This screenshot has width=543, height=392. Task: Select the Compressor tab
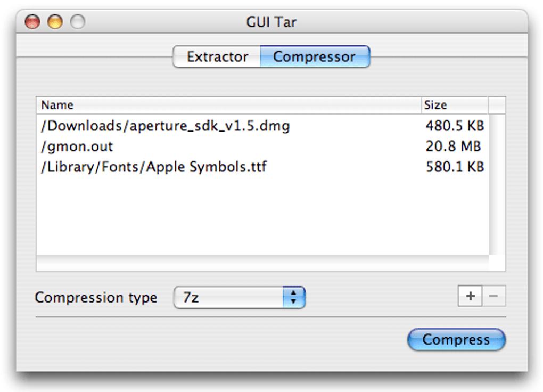coord(314,57)
